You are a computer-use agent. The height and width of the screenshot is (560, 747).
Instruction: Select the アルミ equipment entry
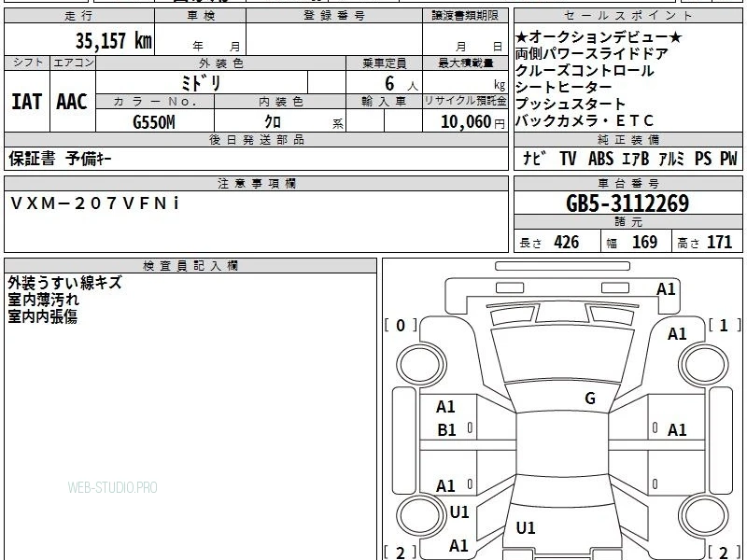(x=671, y=158)
